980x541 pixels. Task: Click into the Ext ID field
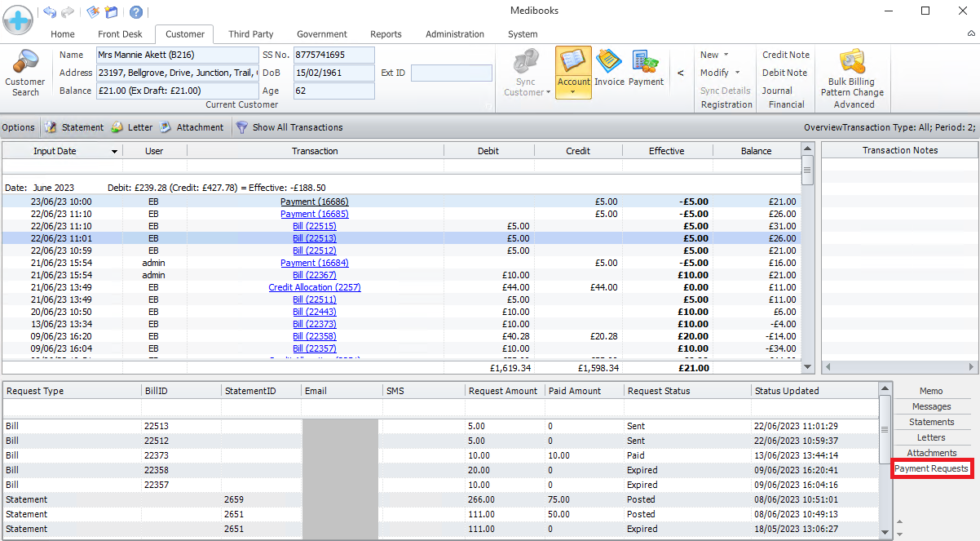click(x=451, y=73)
